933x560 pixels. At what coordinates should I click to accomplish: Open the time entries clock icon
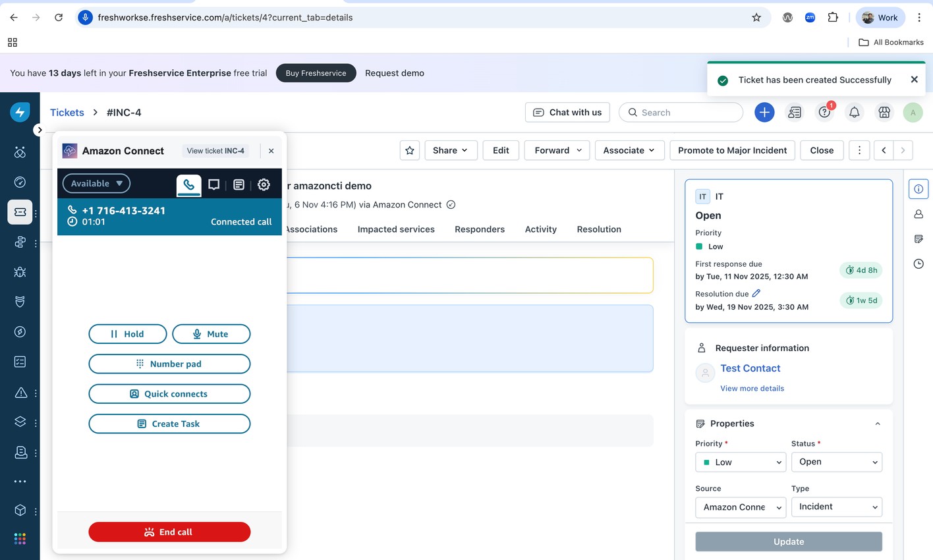tap(918, 264)
